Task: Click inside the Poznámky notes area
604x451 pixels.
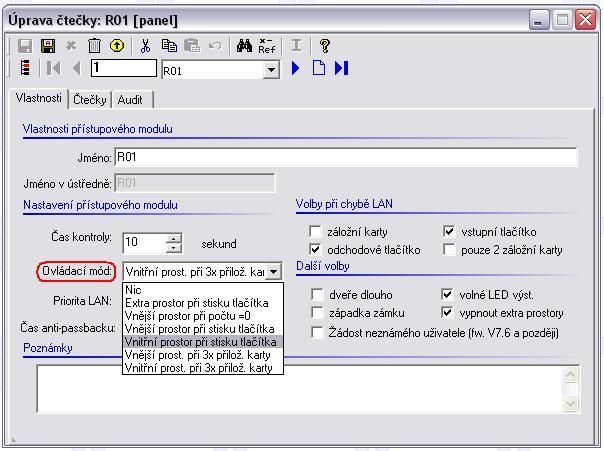Action: tap(300, 385)
